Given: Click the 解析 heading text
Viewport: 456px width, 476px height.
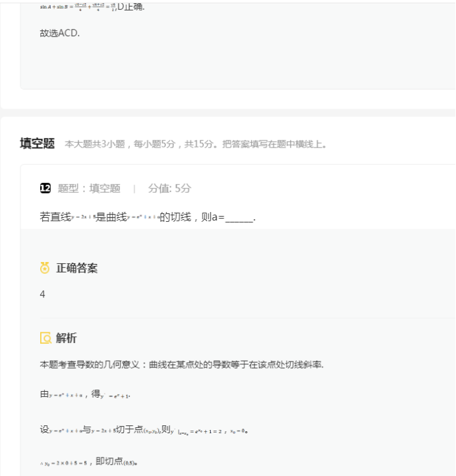Looking at the screenshot, I should [66, 338].
